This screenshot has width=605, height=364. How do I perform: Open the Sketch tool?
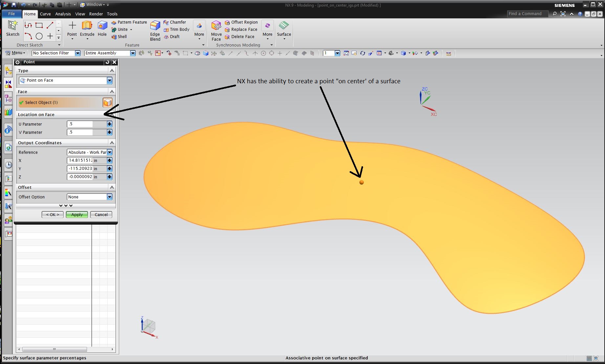click(13, 28)
